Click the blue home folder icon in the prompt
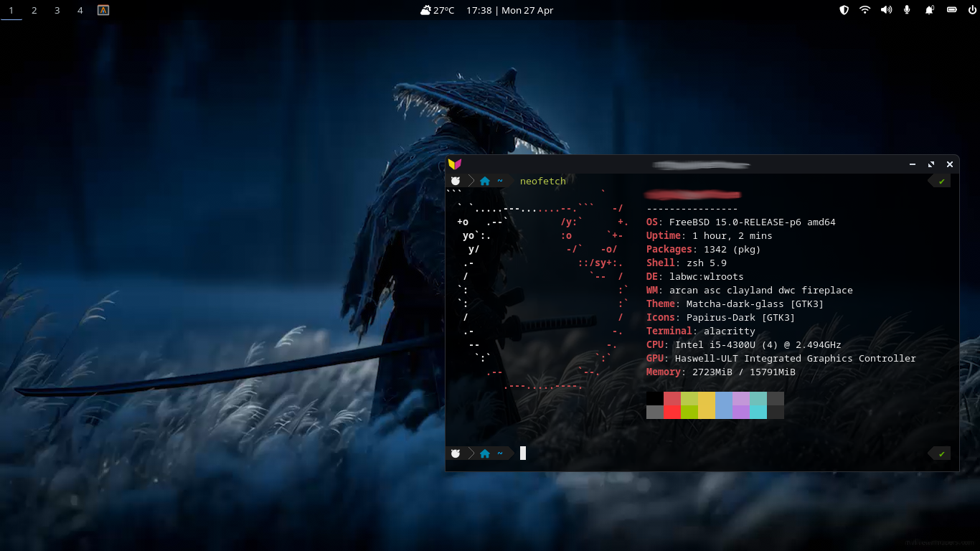Screen dimensions: 980x551 484,181
